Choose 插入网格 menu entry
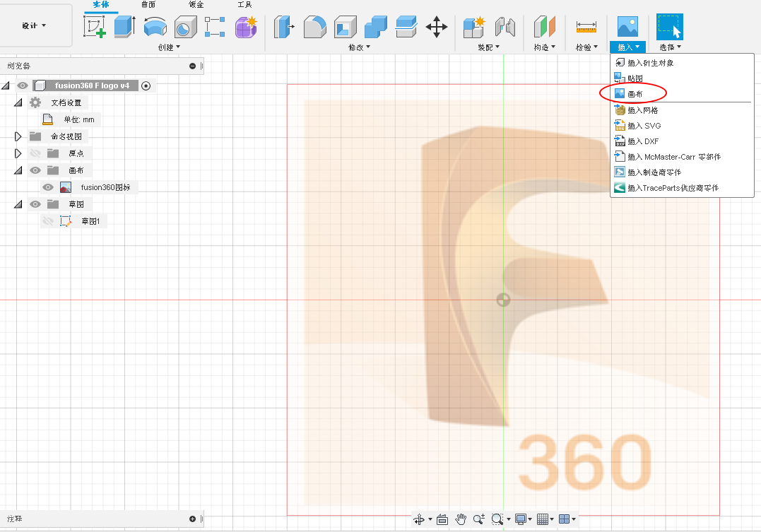The height and width of the screenshot is (532, 761). click(682, 110)
